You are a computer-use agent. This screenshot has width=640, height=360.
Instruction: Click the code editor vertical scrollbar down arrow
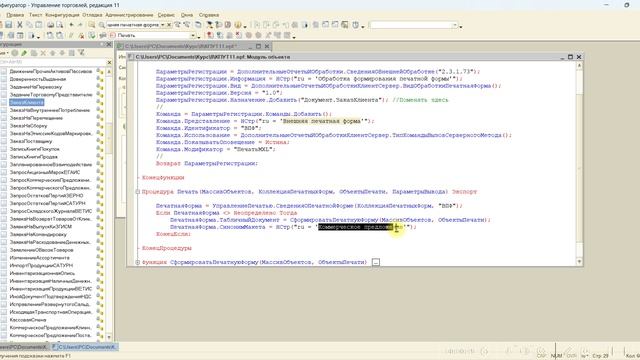pos(579,261)
